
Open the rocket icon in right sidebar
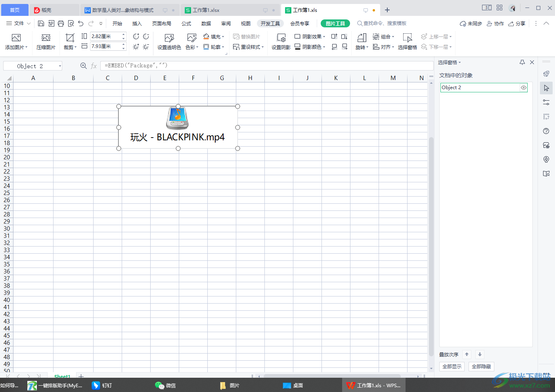[x=546, y=74]
